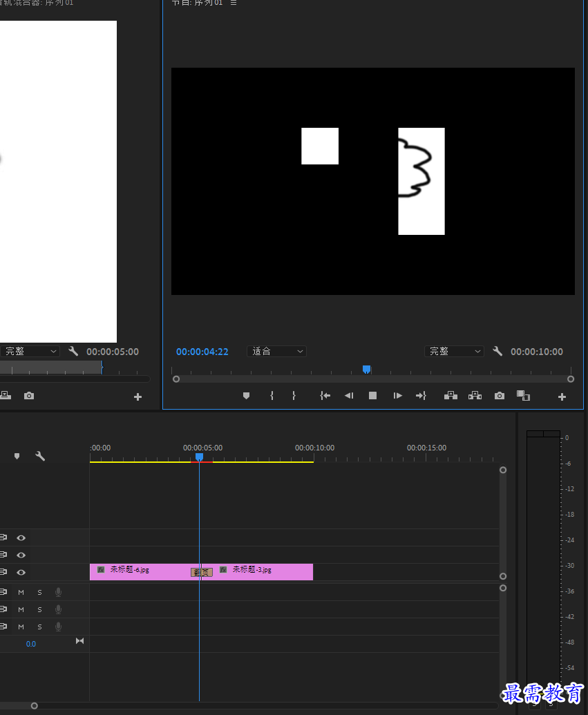This screenshot has width=588, height=715.
Task: Mute the second audio track
Action: tap(21, 610)
